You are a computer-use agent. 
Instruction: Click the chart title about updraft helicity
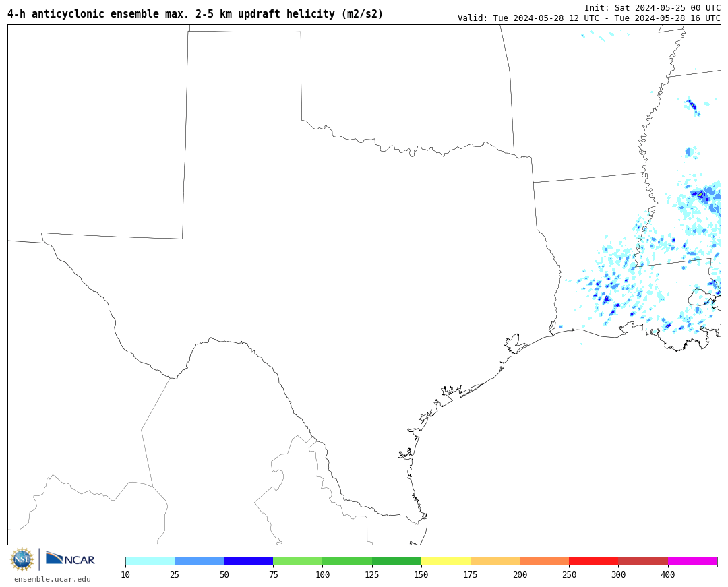point(195,14)
